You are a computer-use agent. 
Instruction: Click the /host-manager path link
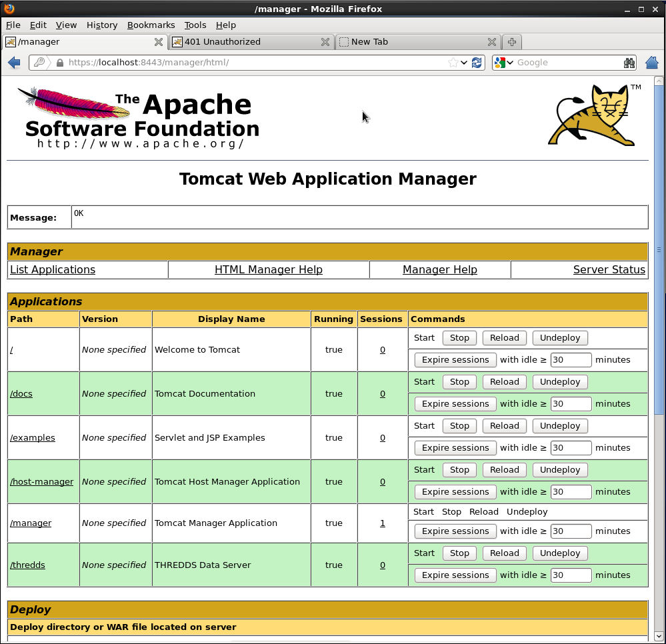click(41, 482)
